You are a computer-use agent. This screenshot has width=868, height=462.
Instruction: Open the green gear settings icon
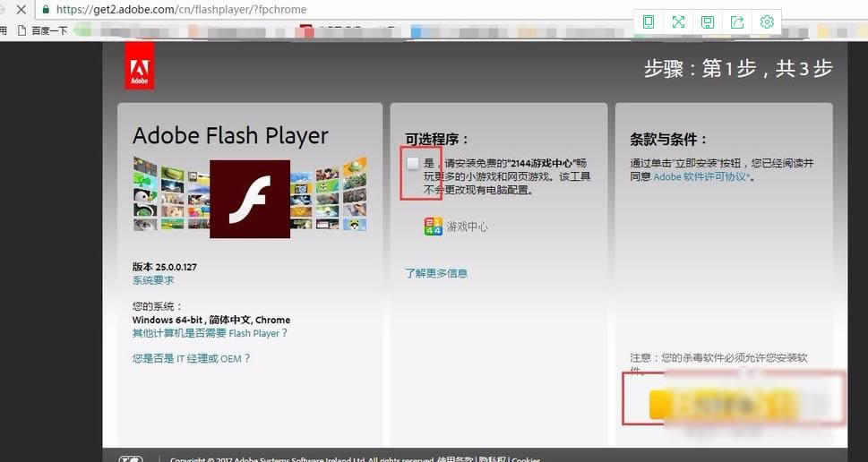tap(767, 22)
